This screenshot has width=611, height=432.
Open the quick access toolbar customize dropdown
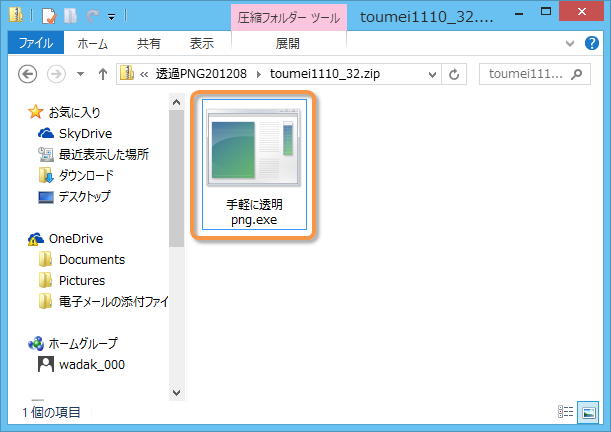pyautogui.click(x=110, y=17)
